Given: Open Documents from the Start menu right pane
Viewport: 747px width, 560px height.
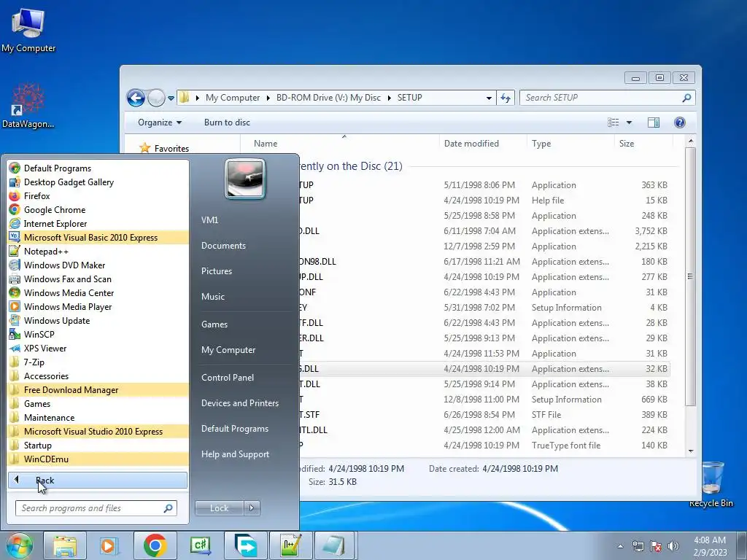Looking at the screenshot, I should (x=223, y=245).
